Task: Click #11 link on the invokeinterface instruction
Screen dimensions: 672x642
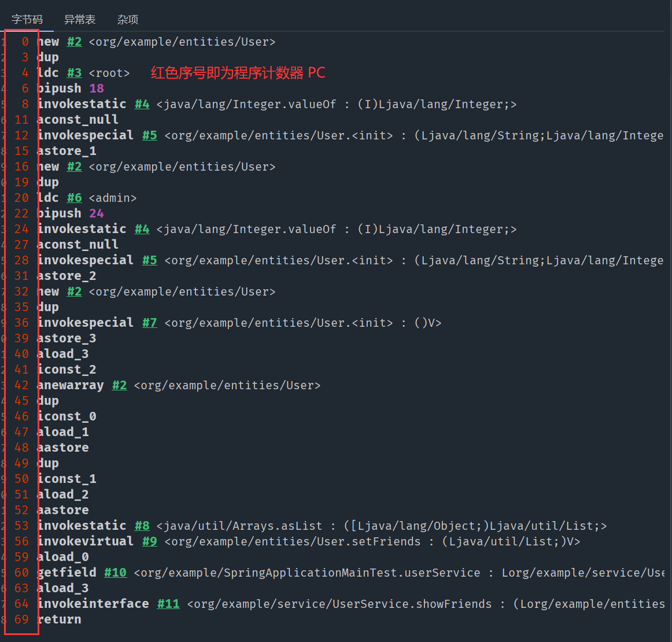Action: (x=168, y=604)
